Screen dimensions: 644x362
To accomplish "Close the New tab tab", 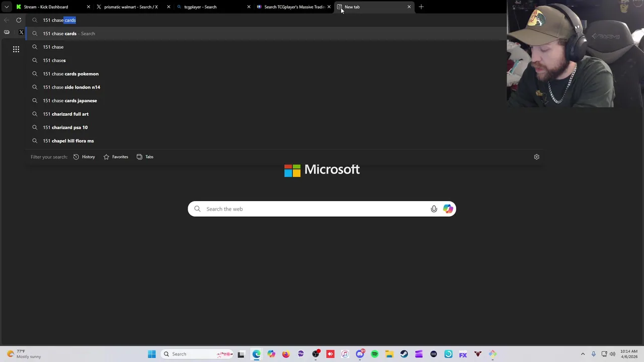I will (x=409, y=7).
